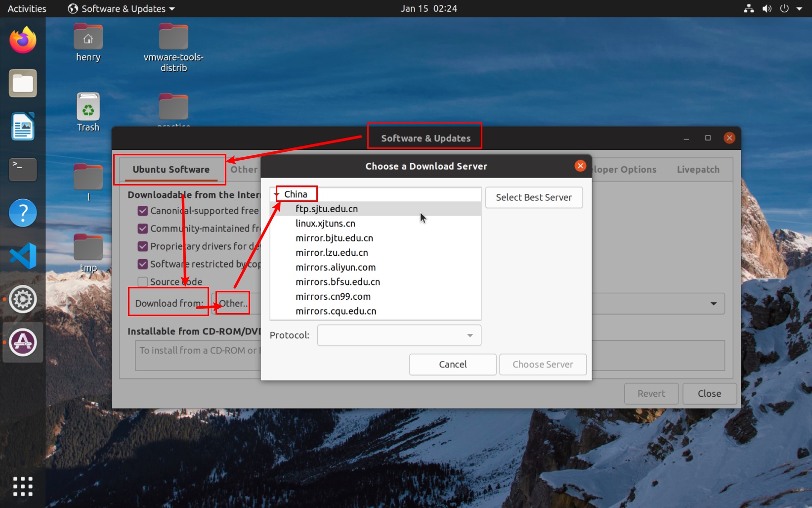
Task: Show Applications grid button
Action: point(23,486)
